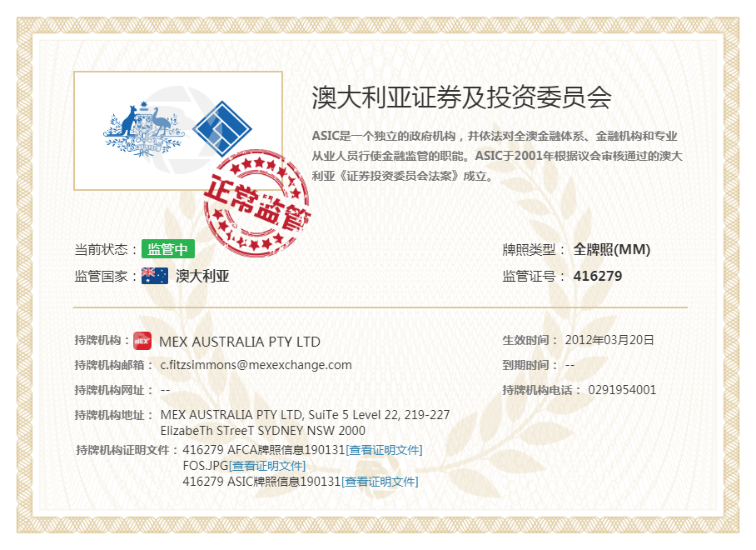Click the red MEX company logo icon
756x550 pixels.
coord(142,341)
